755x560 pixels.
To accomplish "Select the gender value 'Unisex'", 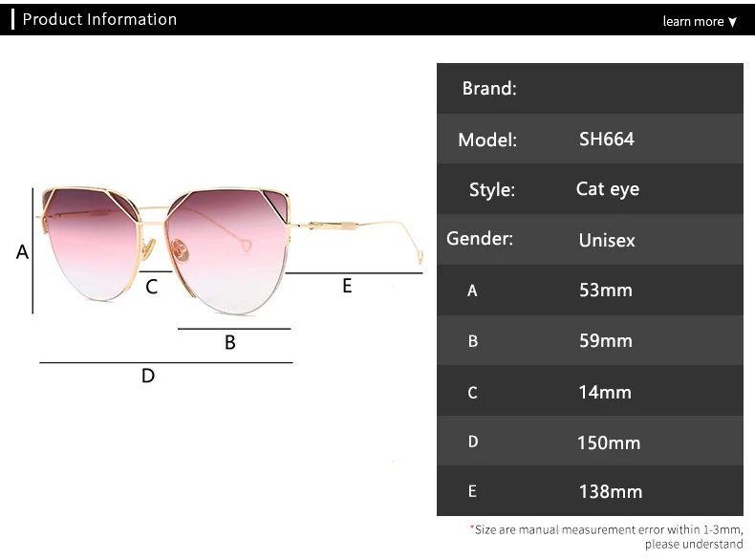I will 607,240.
